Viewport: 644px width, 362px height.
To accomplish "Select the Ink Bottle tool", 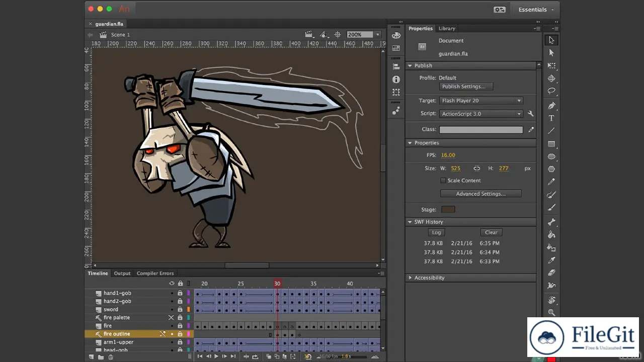I will 551,248.
